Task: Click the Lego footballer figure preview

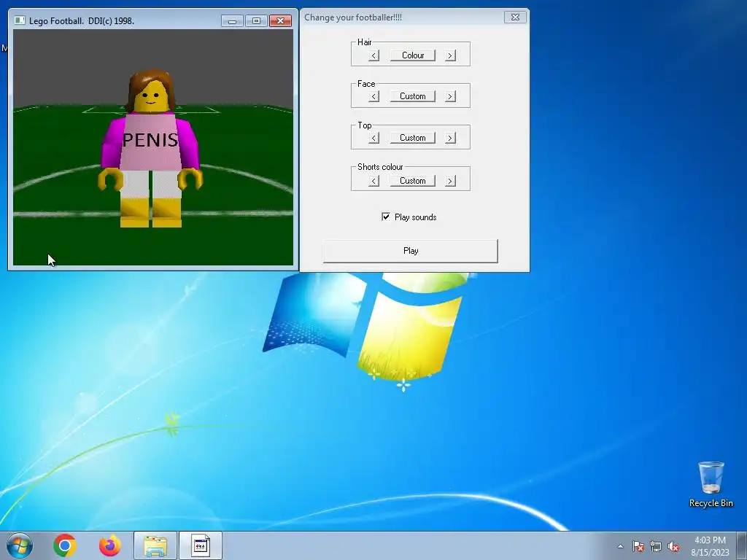Action: click(151, 149)
